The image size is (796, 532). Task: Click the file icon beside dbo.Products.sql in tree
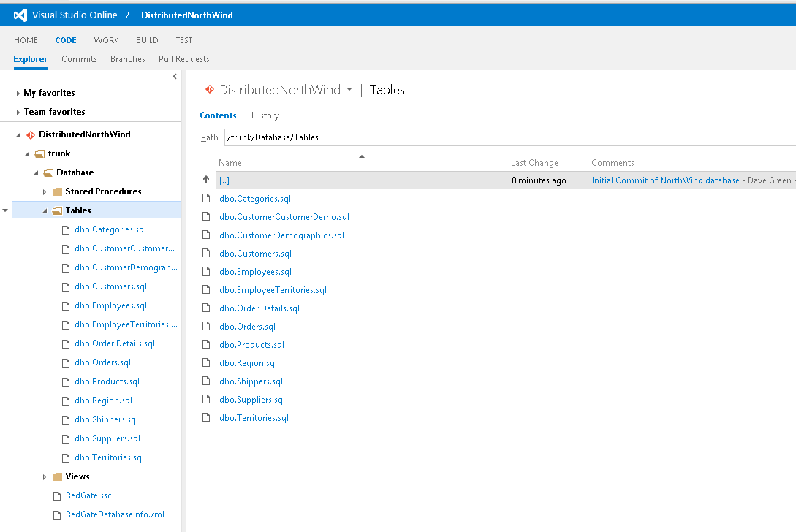pyautogui.click(x=66, y=381)
